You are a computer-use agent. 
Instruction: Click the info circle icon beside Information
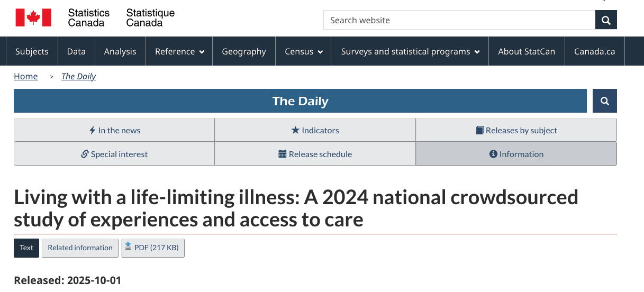click(493, 154)
